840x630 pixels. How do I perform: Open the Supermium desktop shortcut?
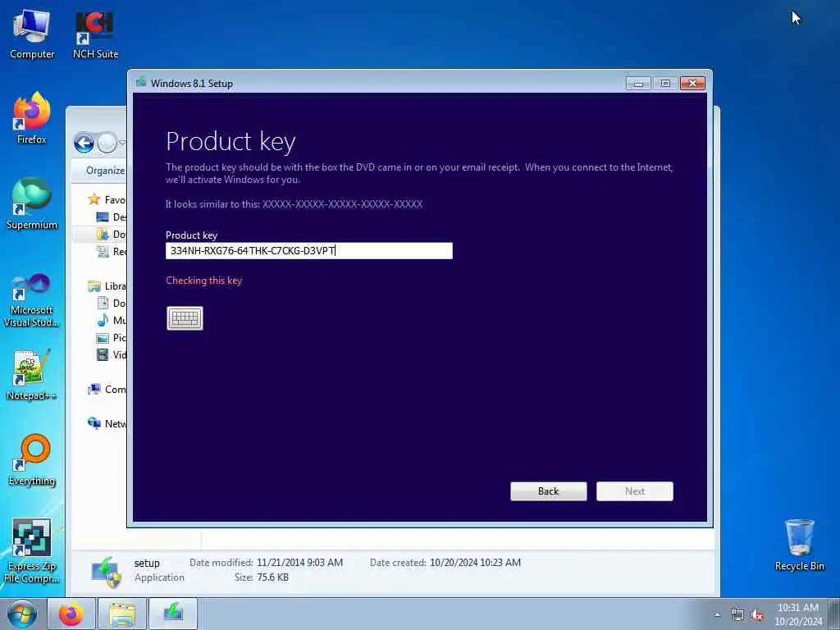coord(32,203)
